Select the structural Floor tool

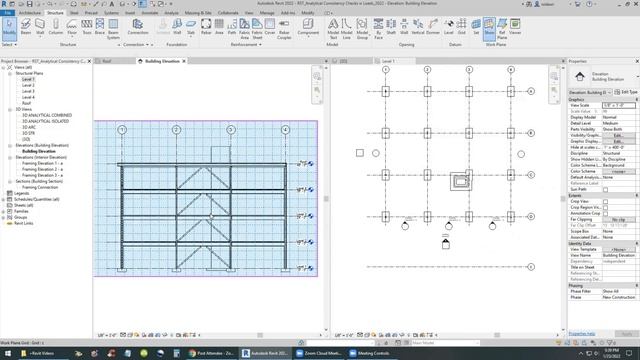[72, 27]
